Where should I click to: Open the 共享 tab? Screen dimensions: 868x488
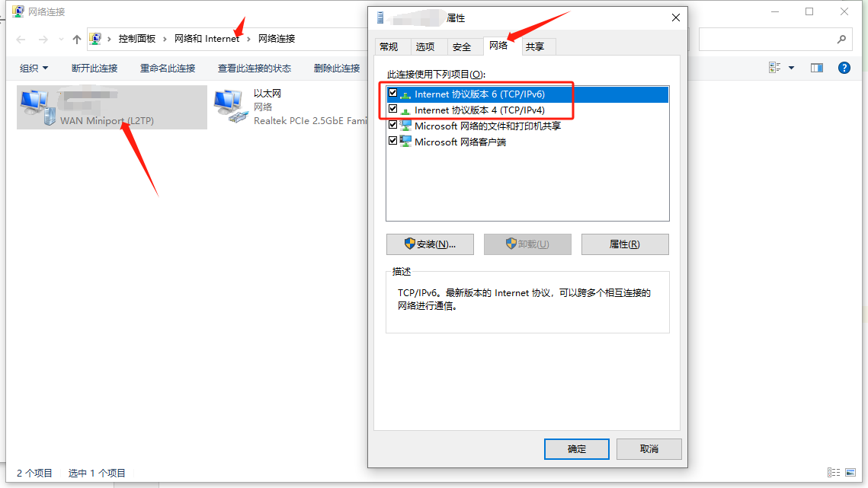click(535, 47)
